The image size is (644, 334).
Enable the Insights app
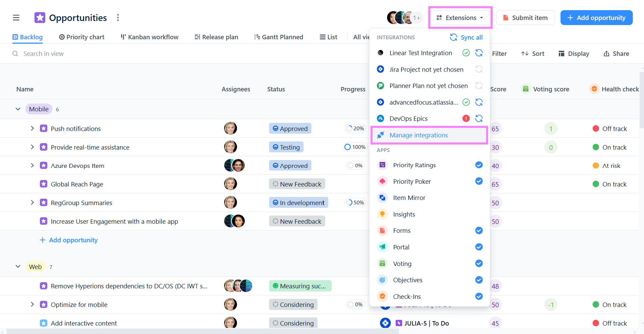pyautogui.click(x=429, y=214)
